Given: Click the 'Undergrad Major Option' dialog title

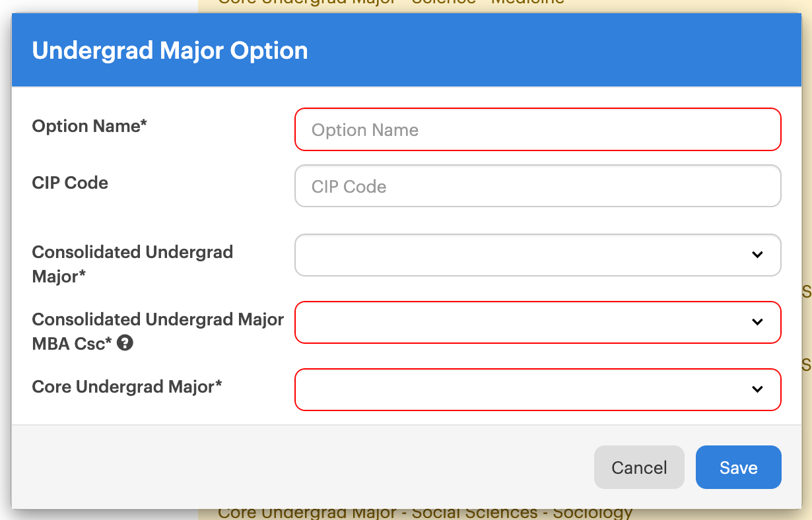Looking at the screenshot, I should pyautogui.click(x=170, y=51).
